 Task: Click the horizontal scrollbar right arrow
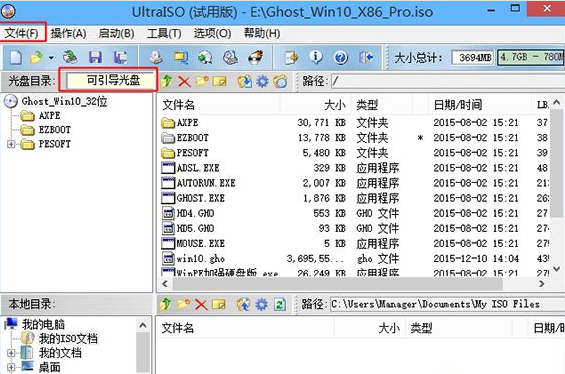point(542,284)
